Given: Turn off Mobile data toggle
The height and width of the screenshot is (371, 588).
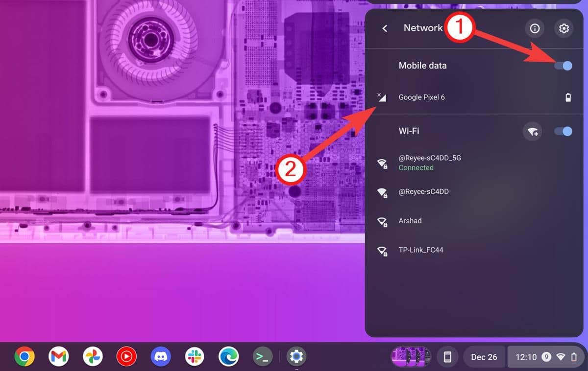Looking at the screenshot, I should pyautogui.click(x=563, y=66).
